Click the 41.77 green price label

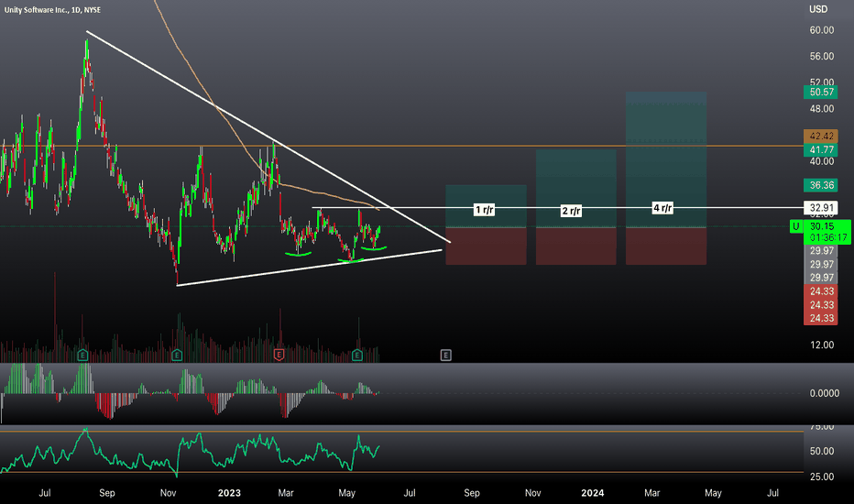click(x=821, y=150)
